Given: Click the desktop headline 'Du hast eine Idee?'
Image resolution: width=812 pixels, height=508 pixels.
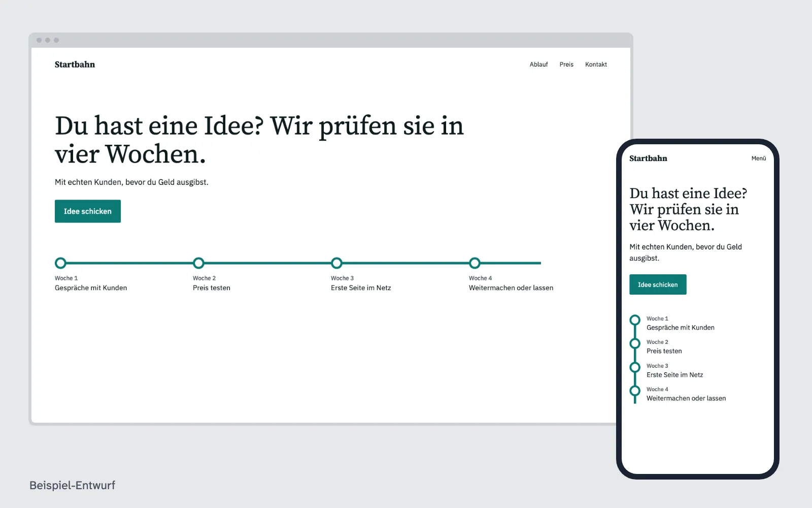Looking at the screenshot, I should pos(159,126).
